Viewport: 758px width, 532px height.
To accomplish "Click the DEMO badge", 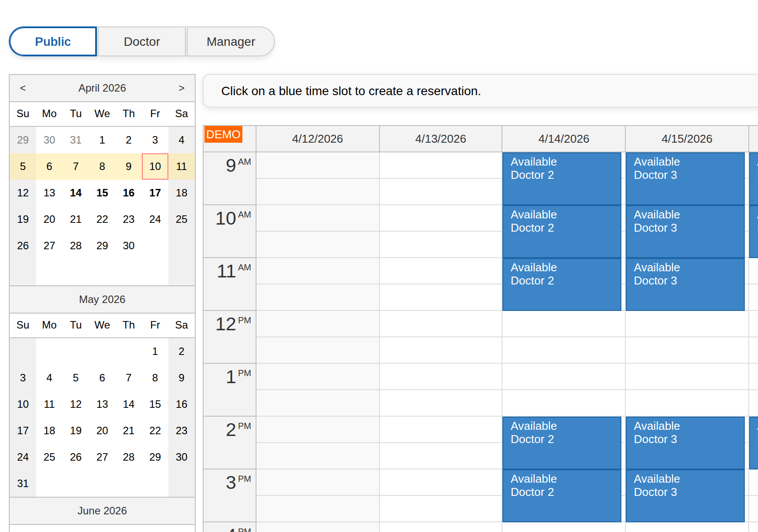I will tap(223, 134).
